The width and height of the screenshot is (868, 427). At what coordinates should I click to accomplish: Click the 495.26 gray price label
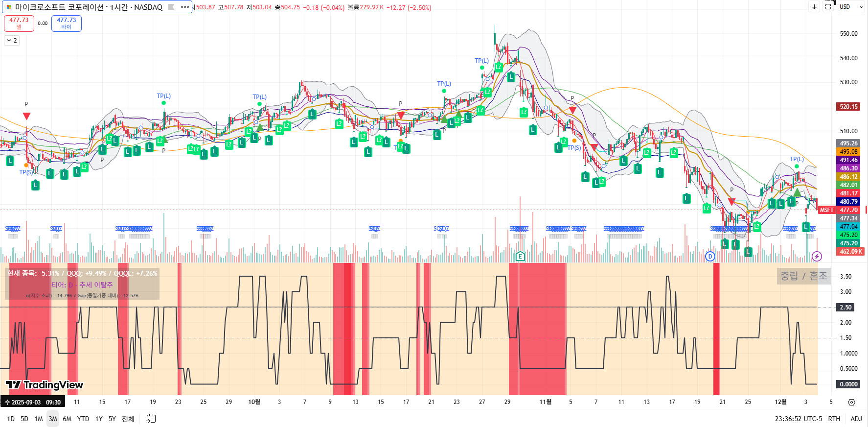click(849, 143)
